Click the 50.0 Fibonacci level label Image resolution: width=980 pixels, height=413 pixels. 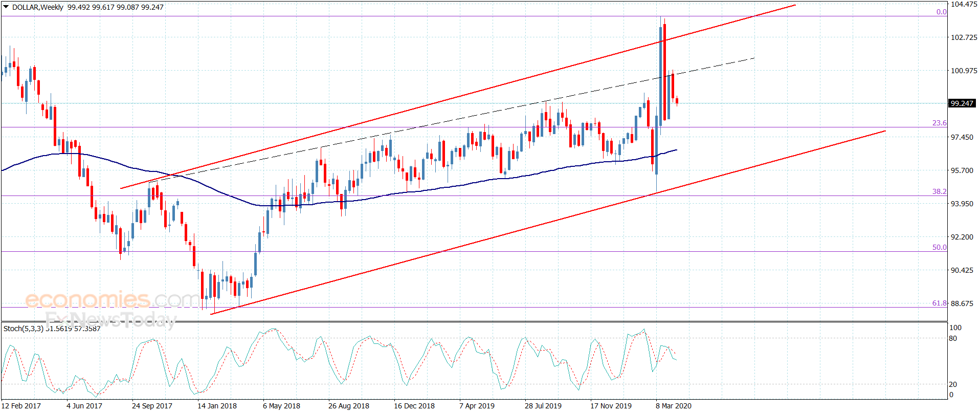pyautogui.click(x=939, y=247)
